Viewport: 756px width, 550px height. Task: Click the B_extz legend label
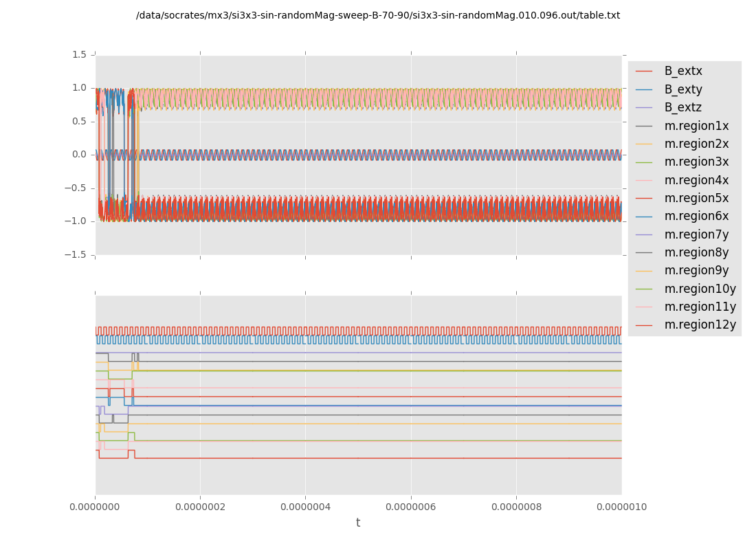[x=682, y=108]
